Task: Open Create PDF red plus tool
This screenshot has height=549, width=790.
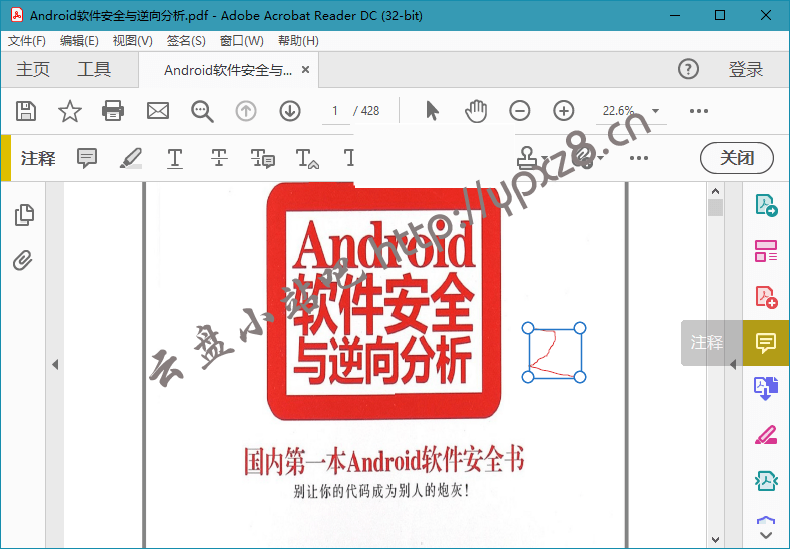Action: [766, 297]
